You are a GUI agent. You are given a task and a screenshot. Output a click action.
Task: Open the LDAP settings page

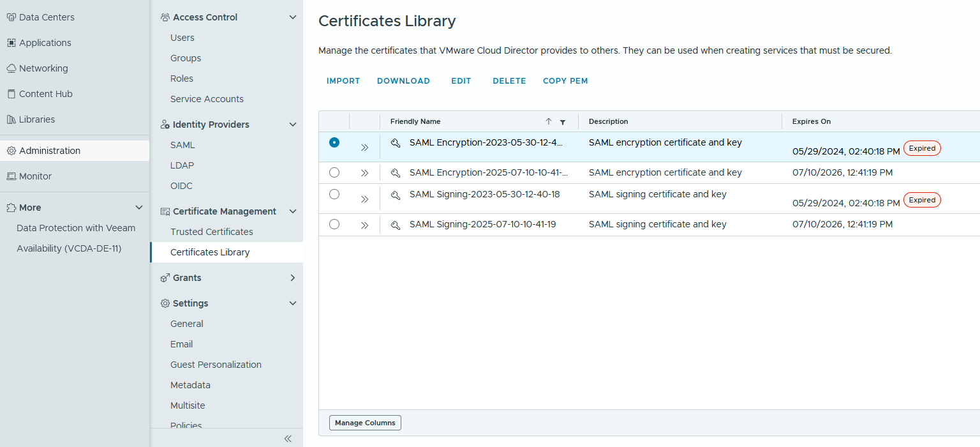click(182, 165)
